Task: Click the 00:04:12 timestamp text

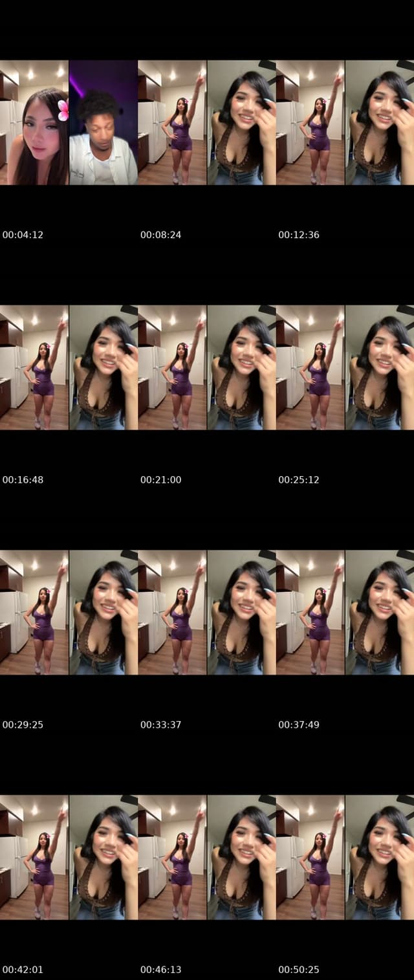Action: coord(23,235)
